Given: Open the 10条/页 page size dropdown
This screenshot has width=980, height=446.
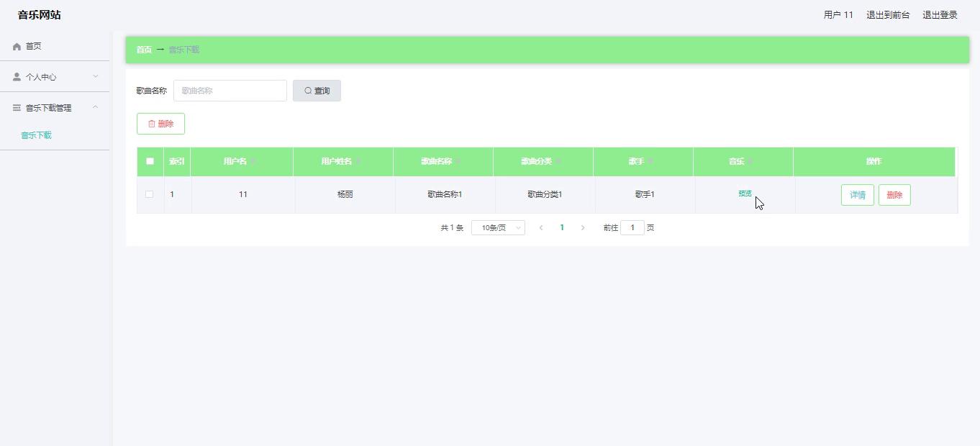Looking at the screenshot, I should pyautogui.click(x=498, y=228).
